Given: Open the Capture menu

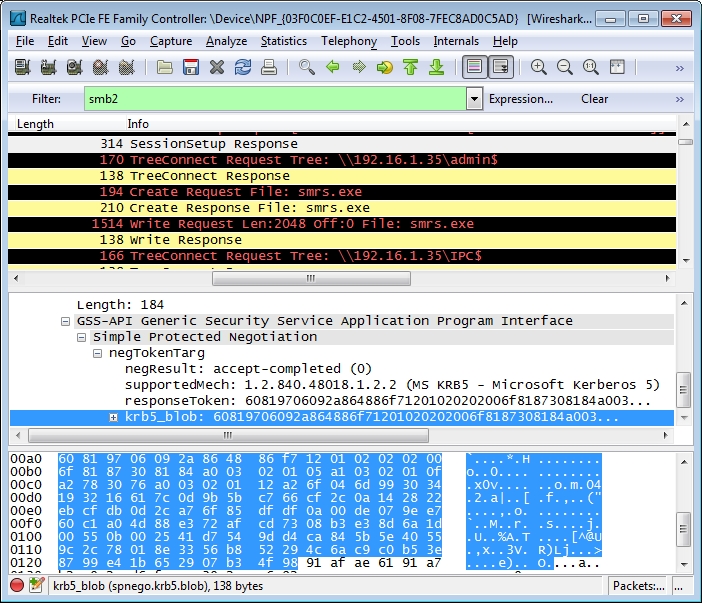Looking at the screenshot, I should [171, 41].
